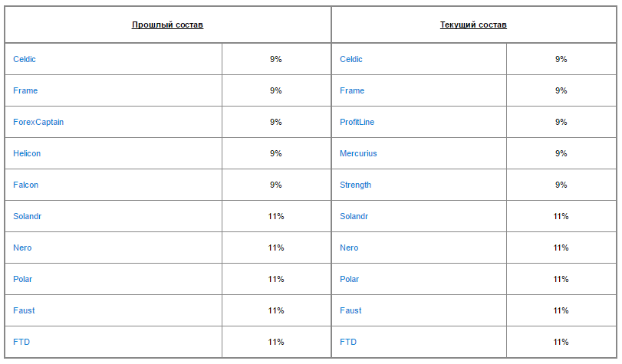622x364 pixels.
Task: Click FTD under Текущий состав
Action: coord(348,342)
